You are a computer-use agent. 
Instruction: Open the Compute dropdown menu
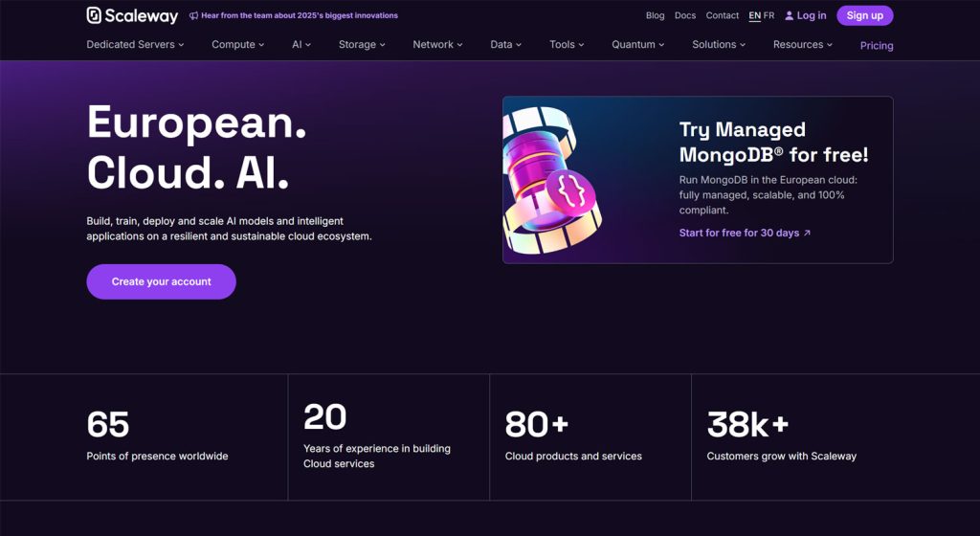[238, 45]
